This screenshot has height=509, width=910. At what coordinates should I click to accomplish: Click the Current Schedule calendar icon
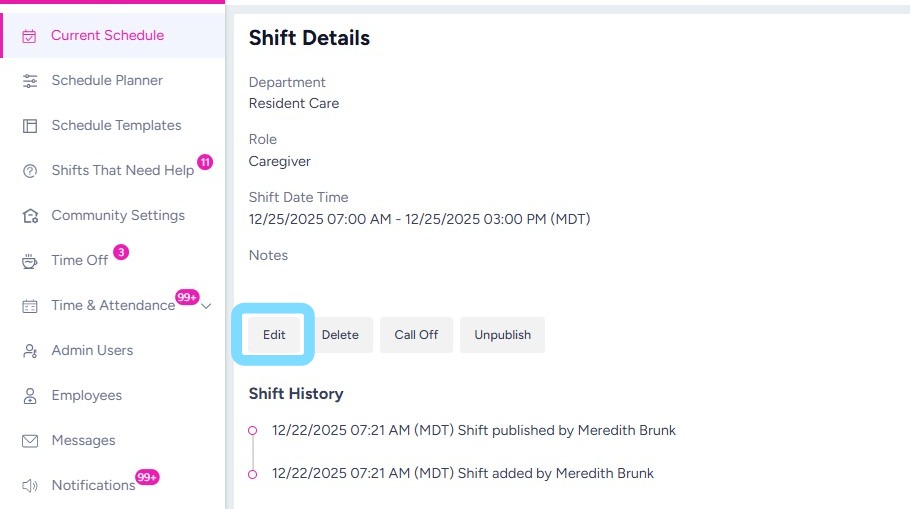click(x=30, y=36)
